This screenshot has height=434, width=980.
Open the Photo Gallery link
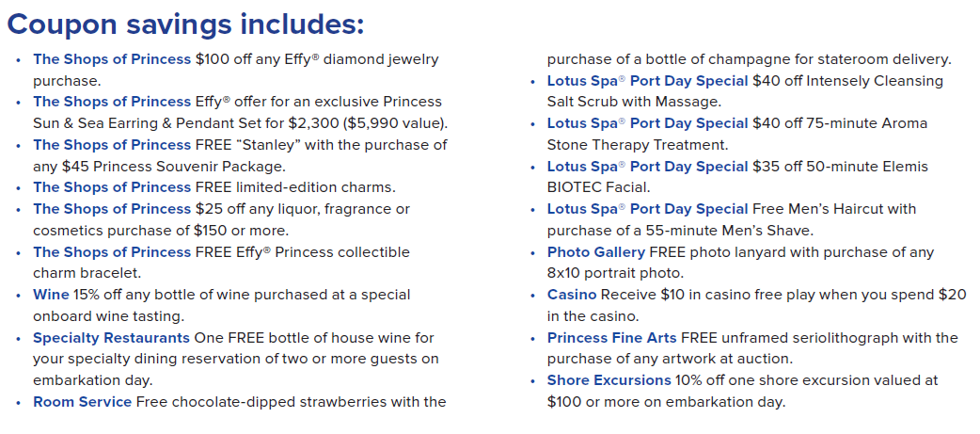pyautogui.click(x=596, y=252)
